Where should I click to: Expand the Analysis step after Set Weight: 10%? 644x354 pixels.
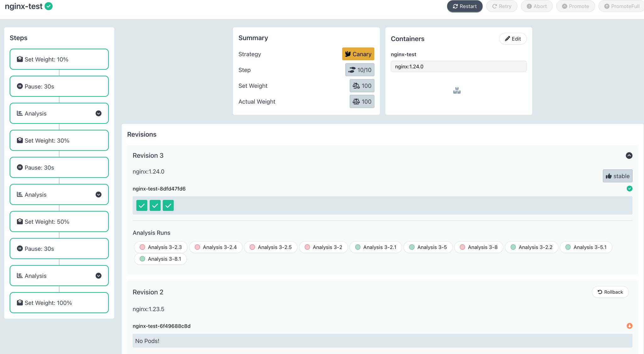tap(98, 113)
